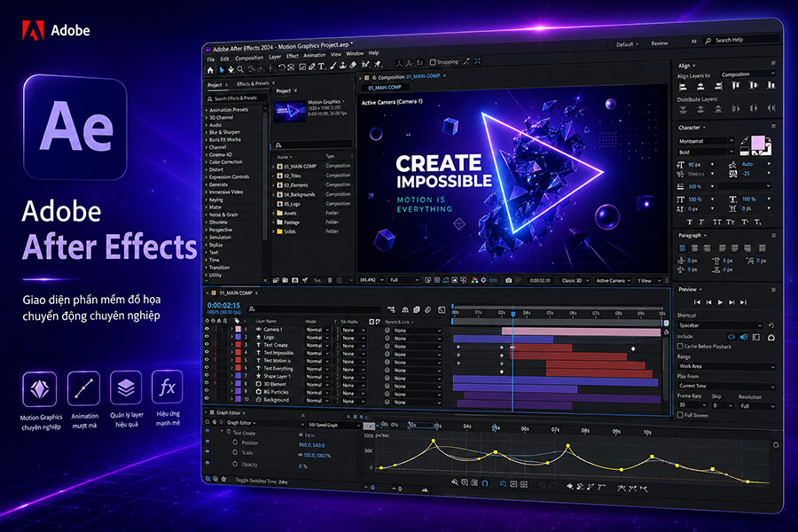Click the Play button in Preview panel
Viewport: 798px width, 532px height.
(720, 302)
